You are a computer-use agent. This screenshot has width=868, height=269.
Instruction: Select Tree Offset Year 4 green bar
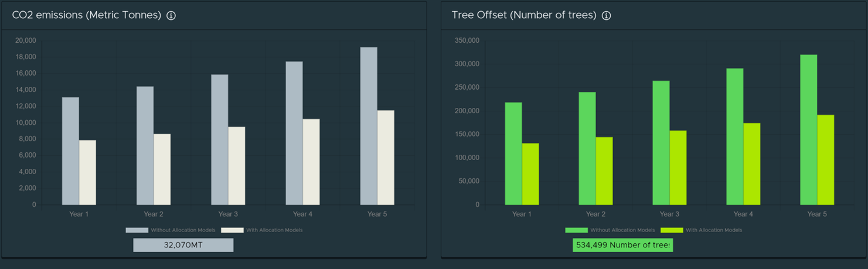point(735,137)
